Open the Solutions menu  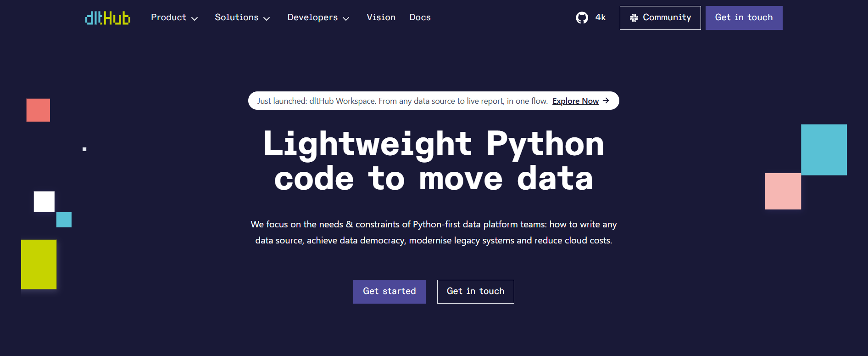242,17
